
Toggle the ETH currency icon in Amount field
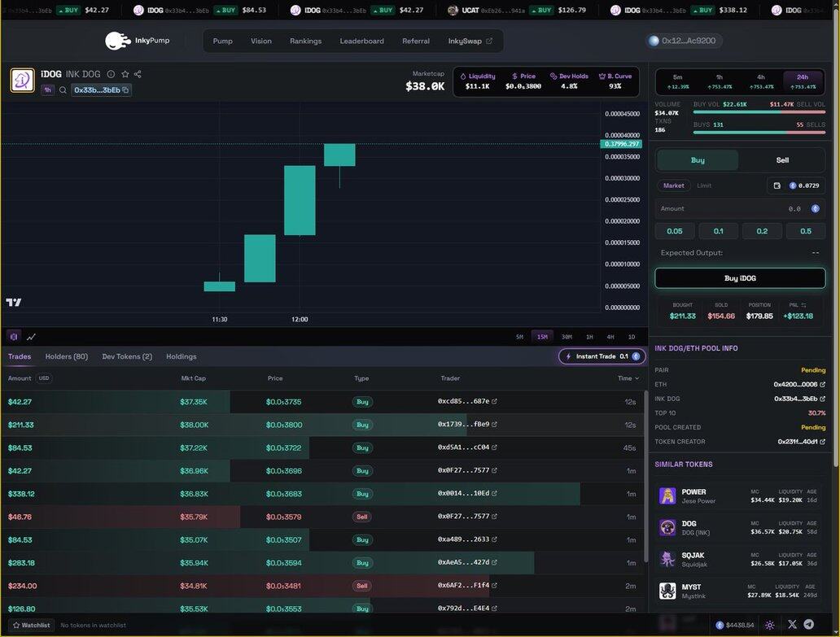pyautogui.click(x=816, y=209)
